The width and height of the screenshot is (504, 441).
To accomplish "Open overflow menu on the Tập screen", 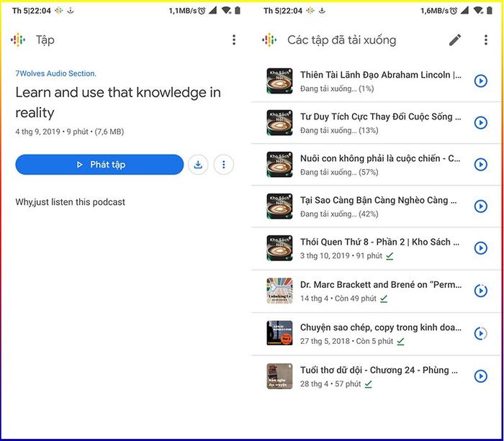I will 233,40.
